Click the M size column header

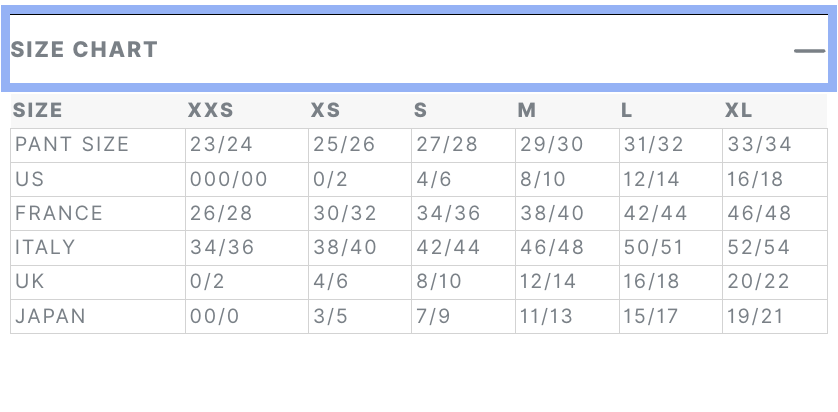(527, 110)
